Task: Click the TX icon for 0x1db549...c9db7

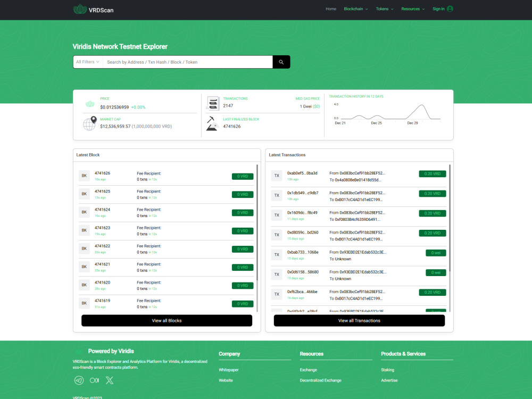Action: tap(277, 195)
